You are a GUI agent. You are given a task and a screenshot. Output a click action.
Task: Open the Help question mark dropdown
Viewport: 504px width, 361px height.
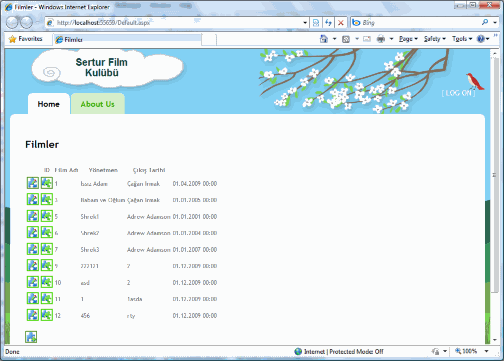click(483, 39)
